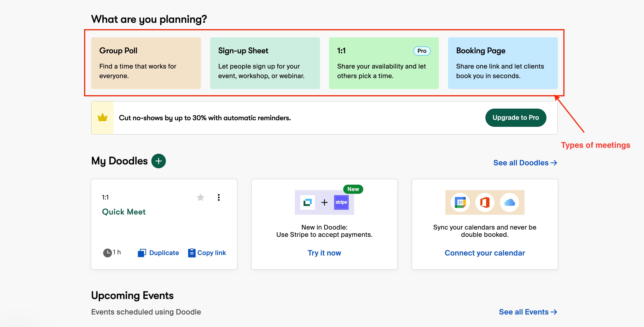Click the '1:1' label on Quick Meet card
Screen dimensions: 644x327
[105, 197]
